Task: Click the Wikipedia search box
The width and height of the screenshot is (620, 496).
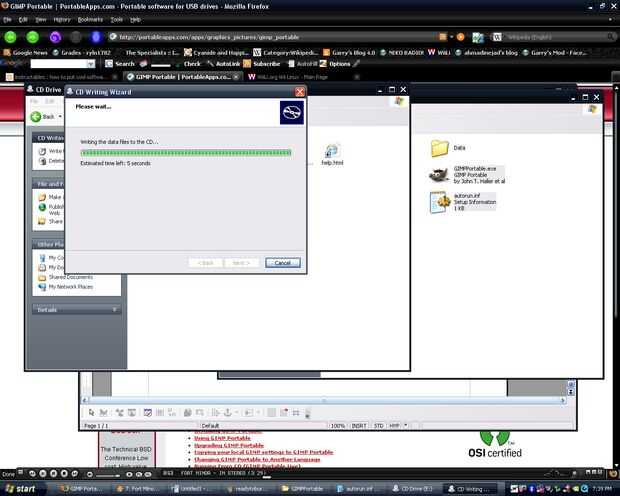Action: coord(554,37)
